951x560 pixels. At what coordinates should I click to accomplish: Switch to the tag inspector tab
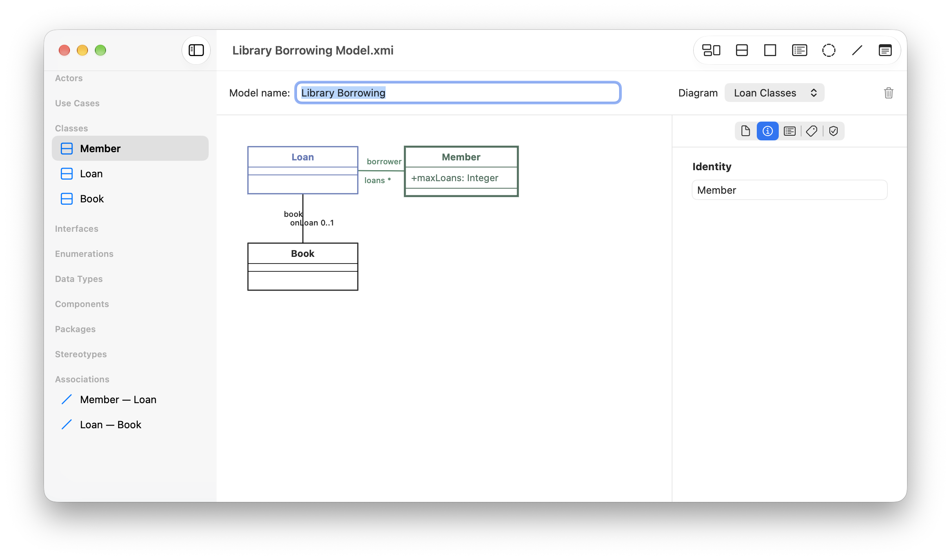pyautogui.click(x=811, y=131)
